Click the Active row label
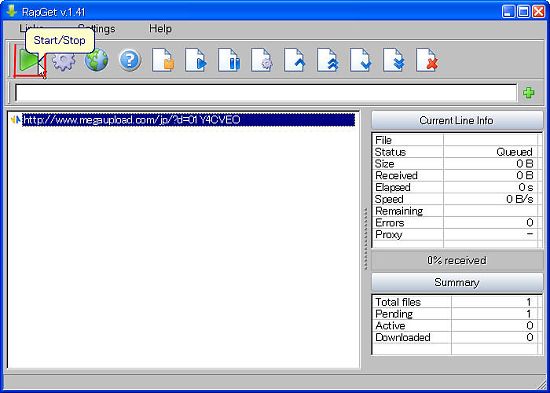Viewport: 550px width, 393px height. pyautogui.click(x=390, y=326)
